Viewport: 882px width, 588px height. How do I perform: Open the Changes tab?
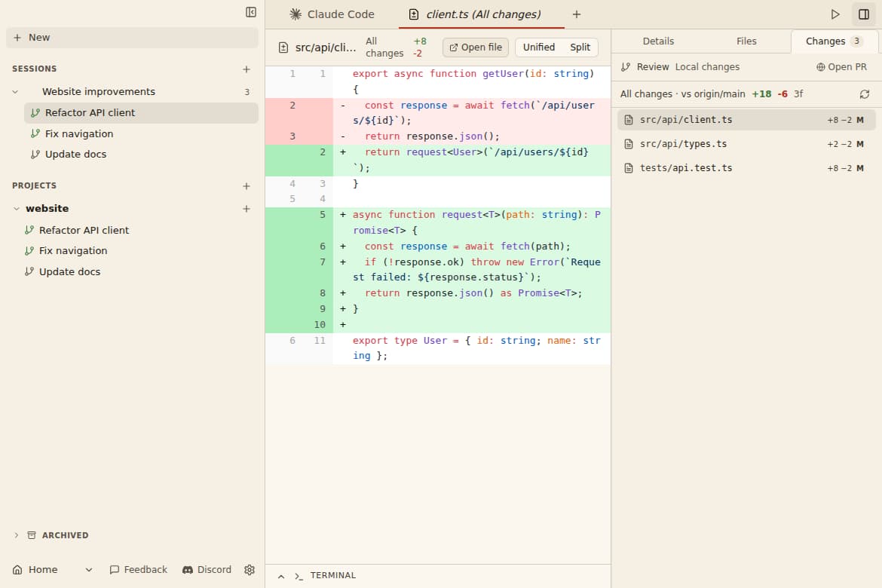pyautogui.click(x=833, y=41)
